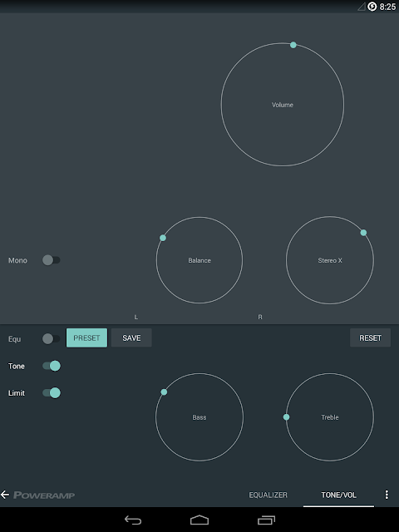Turn off the Limit switch
This screenshot has width=399, height=532.
pos(52,393)
